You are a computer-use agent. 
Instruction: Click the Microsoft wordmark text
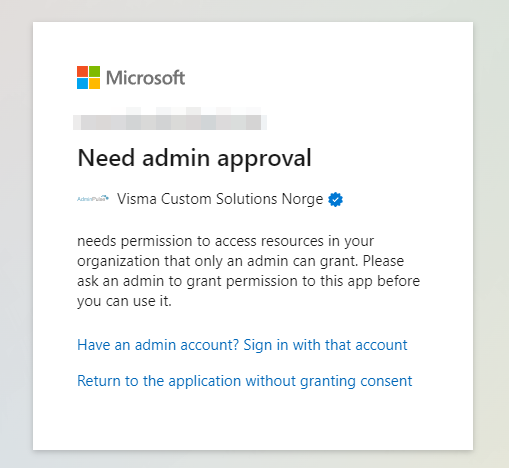(x=145, y=78)
